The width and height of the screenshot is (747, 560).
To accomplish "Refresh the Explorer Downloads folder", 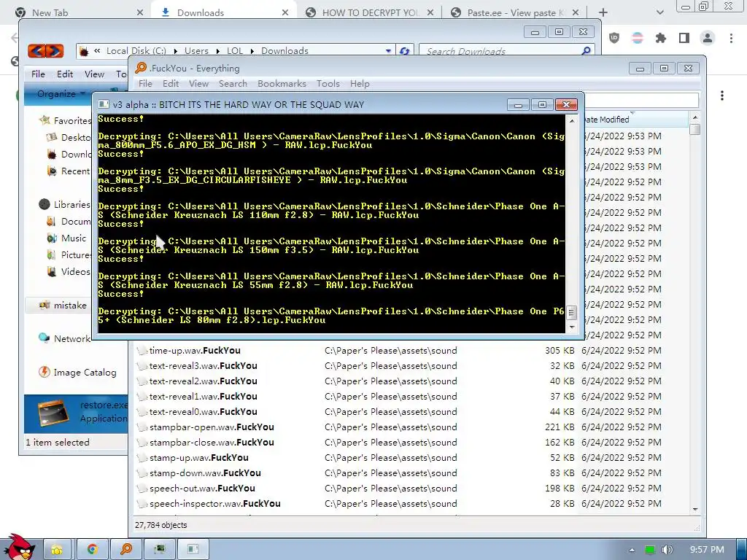I will 404,51.
